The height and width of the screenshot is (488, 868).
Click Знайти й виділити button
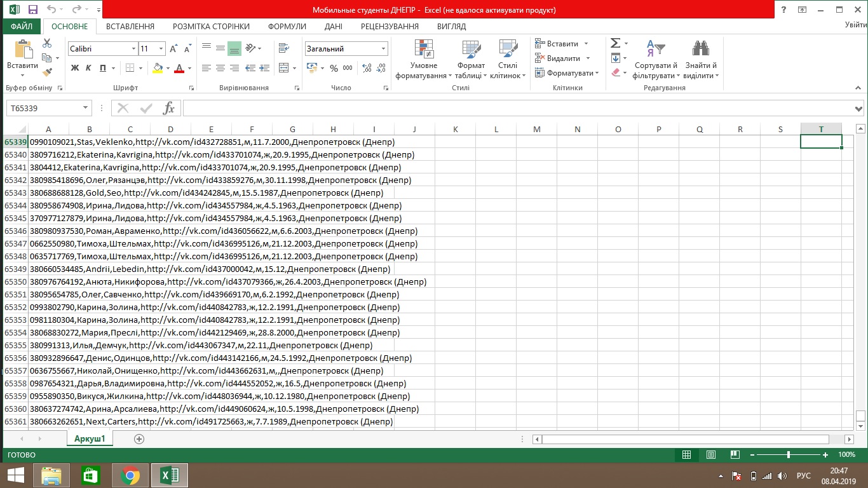coord(701,59)
